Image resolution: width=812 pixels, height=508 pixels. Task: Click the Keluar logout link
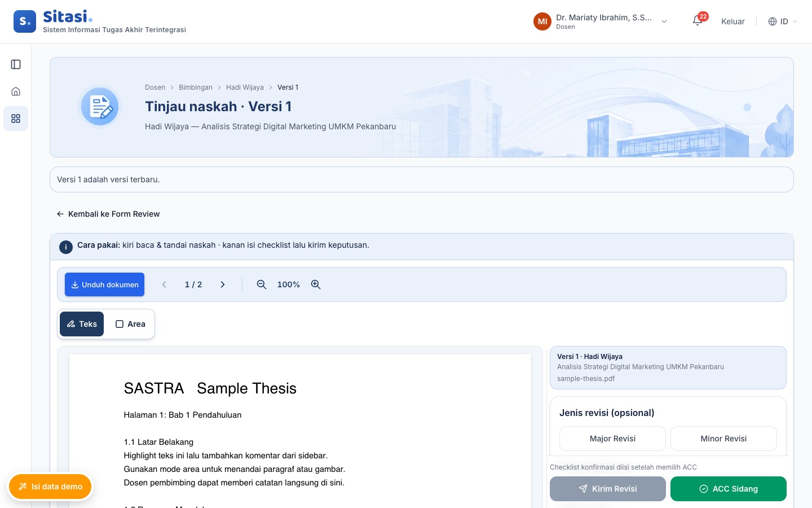coord(733,21)
